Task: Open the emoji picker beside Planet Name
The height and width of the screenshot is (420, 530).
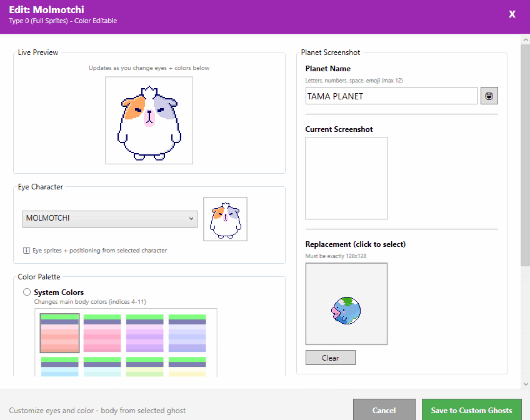Action: [x=489, y=96]
